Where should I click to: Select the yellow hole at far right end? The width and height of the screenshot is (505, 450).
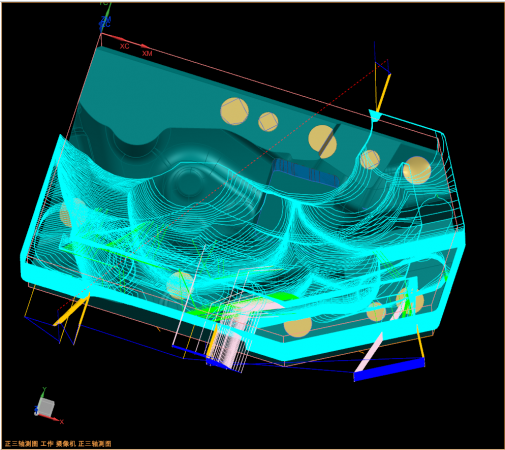pos(417,170)
